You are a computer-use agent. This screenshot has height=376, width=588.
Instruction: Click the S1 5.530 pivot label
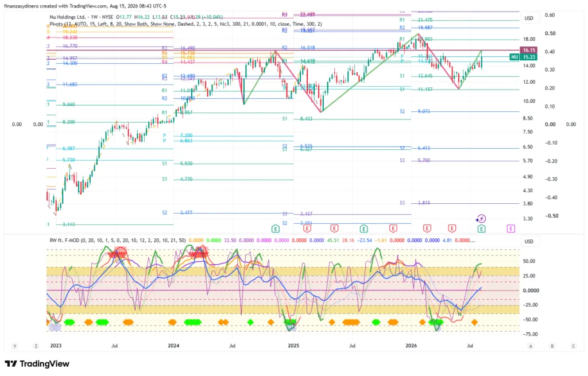(177, 164)
